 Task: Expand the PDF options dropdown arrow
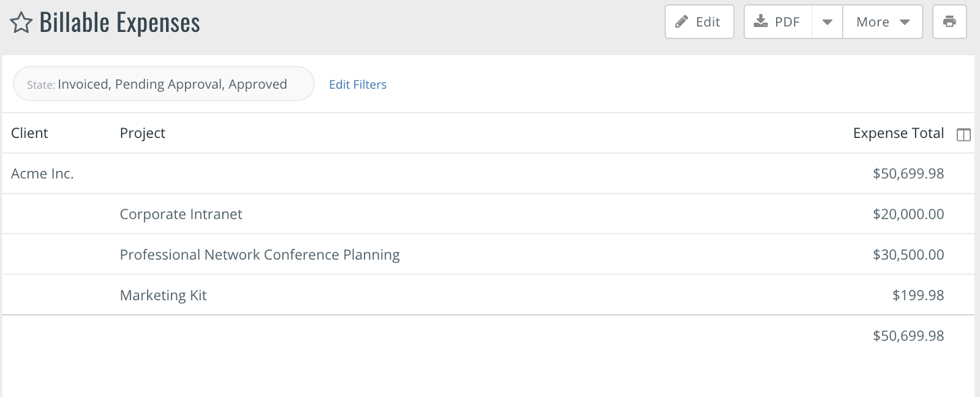coord(827,22)
